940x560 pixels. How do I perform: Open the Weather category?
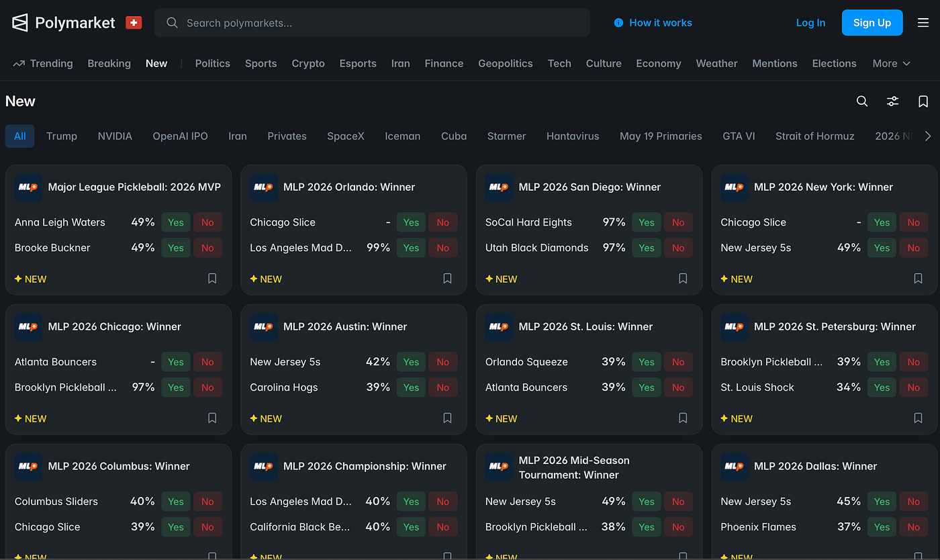coord(716,64)
